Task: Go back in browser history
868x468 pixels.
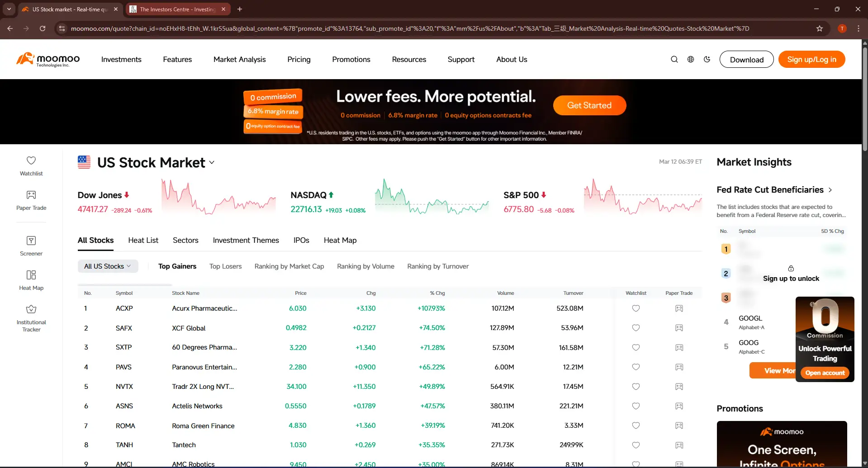Action: 10,28
